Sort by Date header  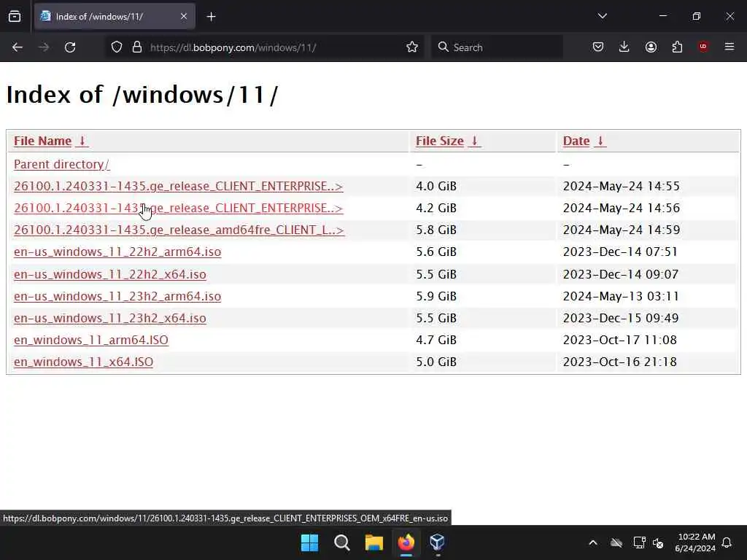(576, 141)
